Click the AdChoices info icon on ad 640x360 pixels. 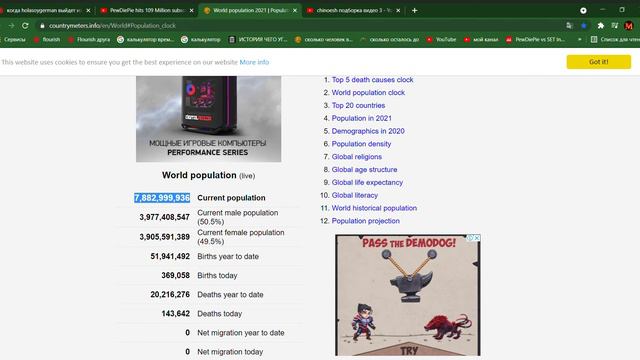pos(470,238)
